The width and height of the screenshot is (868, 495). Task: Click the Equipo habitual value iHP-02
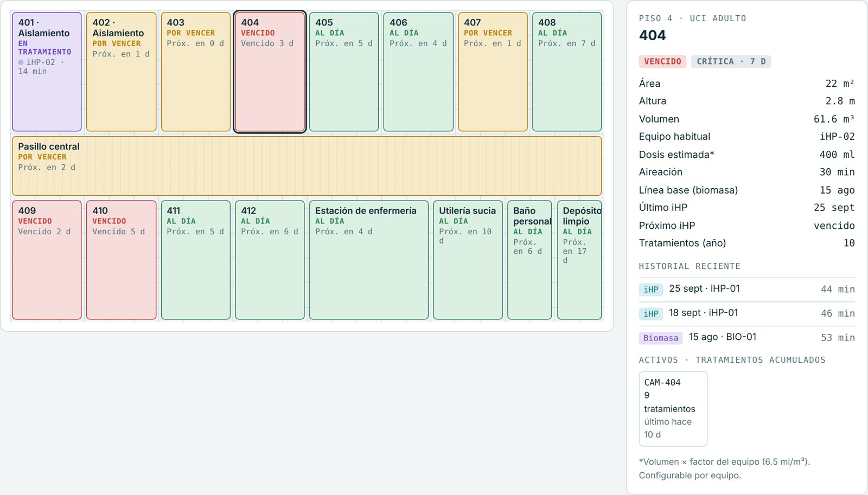(x=837, y=137)
